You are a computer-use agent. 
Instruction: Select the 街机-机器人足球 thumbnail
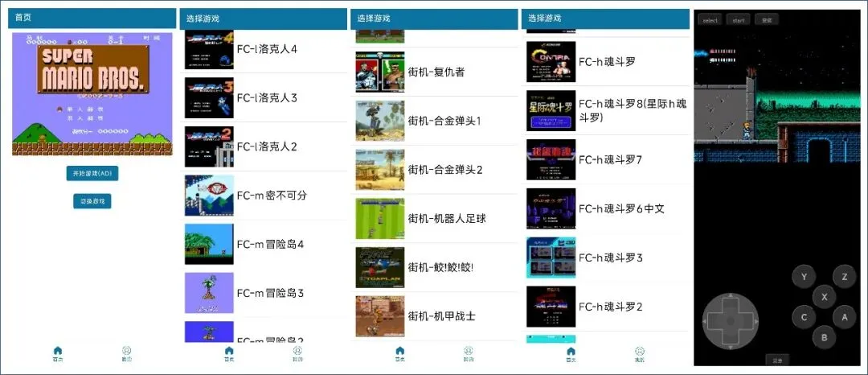click(x=379, y=218)
